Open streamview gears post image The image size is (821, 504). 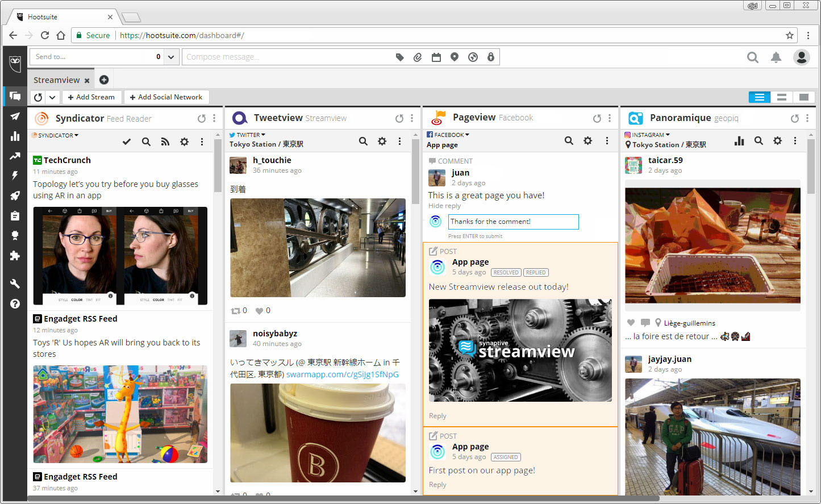[x=520, y=351]
